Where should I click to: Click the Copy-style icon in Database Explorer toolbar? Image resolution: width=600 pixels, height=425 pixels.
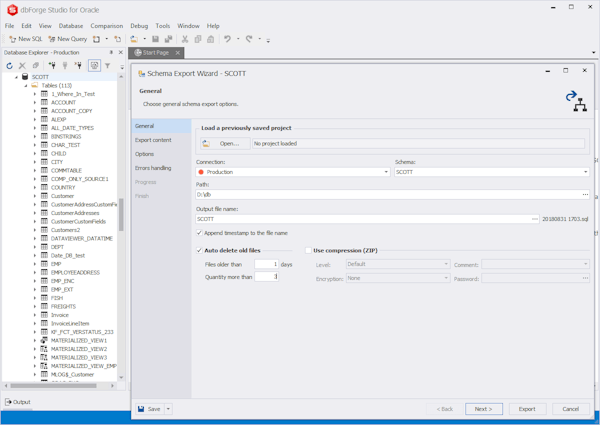[36, 66]
